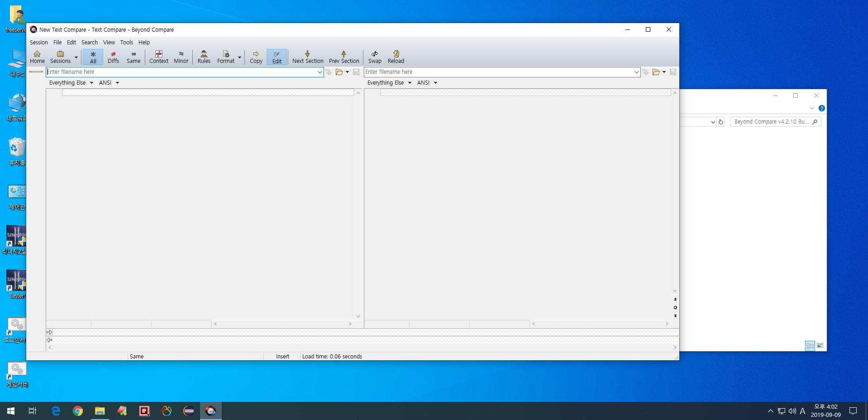The image size is (868, 420).
Task: Click copy-to-left arrow in detail pane
Action: pyautogui.click(x=49, y=340)
